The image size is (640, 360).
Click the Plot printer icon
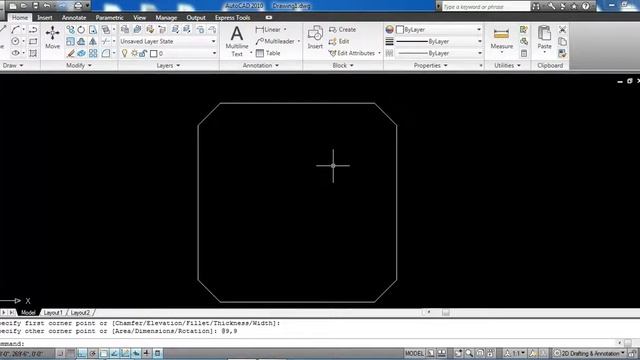(x=78, y=6)
